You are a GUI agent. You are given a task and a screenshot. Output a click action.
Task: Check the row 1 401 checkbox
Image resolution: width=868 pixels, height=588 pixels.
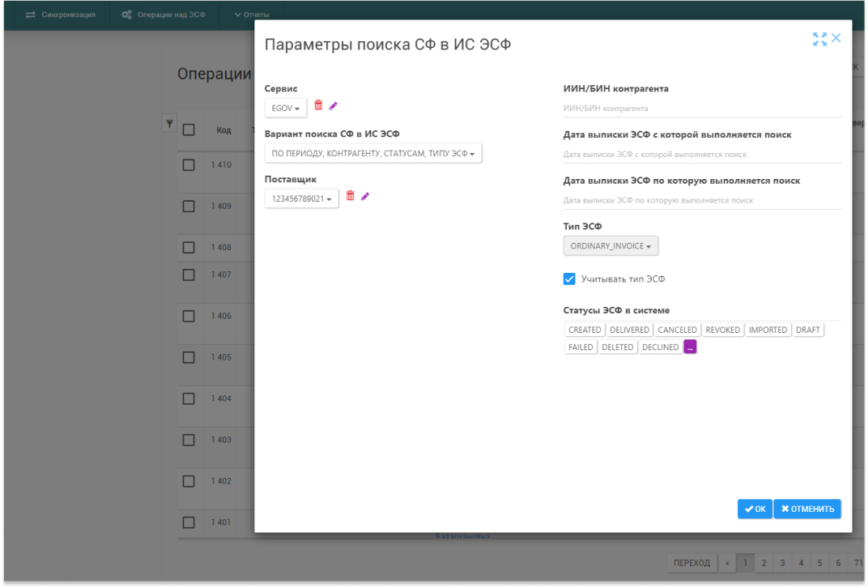pyautogui.click(x=189, y=522)
